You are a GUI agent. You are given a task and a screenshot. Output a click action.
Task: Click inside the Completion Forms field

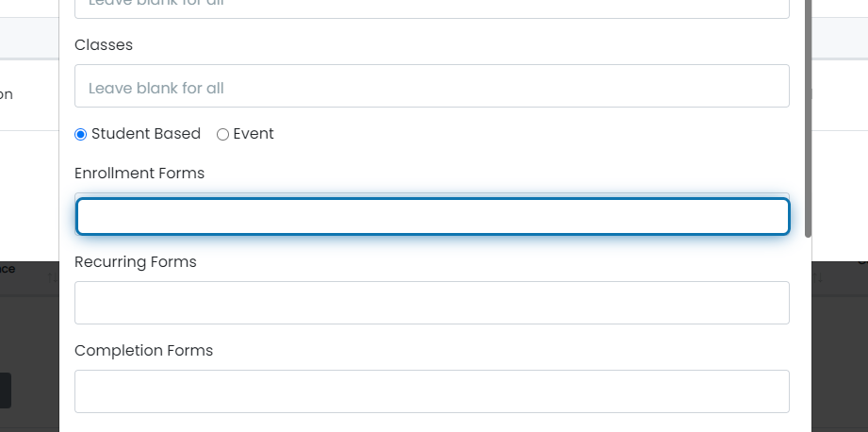tap(432, 391)
